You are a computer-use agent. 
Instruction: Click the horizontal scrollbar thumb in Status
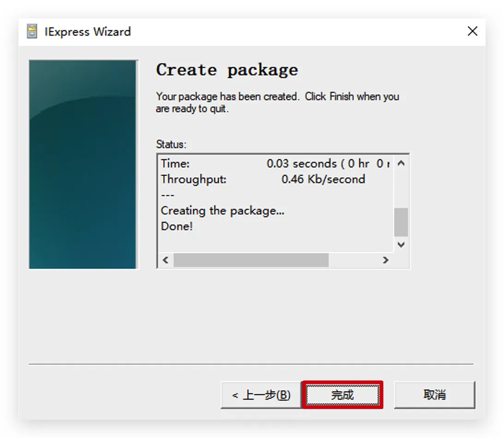[251, 260]
